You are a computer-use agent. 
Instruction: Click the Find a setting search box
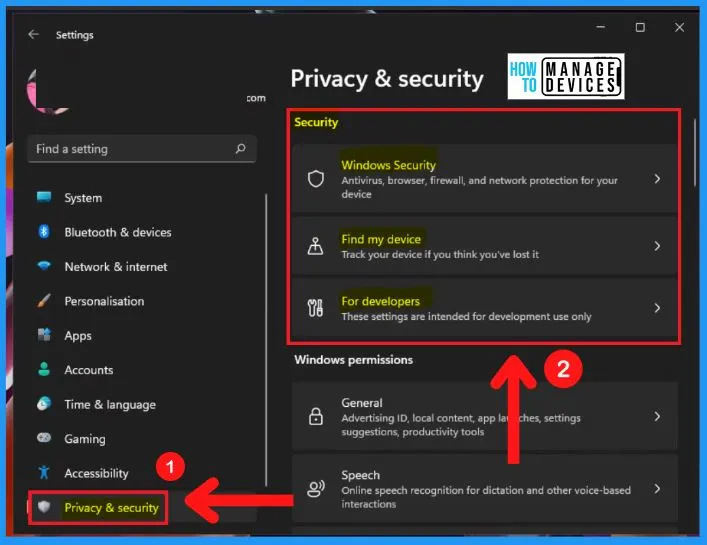142,149
